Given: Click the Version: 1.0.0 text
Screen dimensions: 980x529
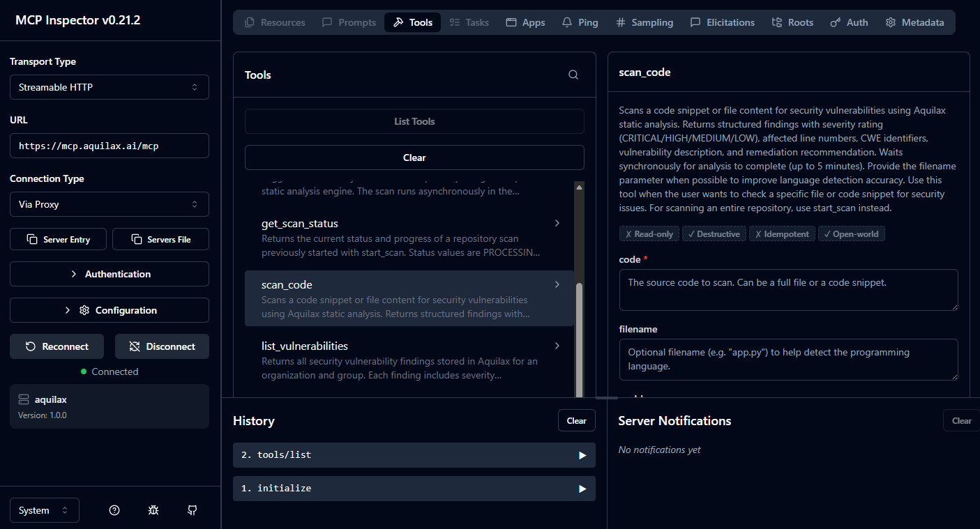Looking at the screenshot, I should pyautogui.click(x=43, y=415).
